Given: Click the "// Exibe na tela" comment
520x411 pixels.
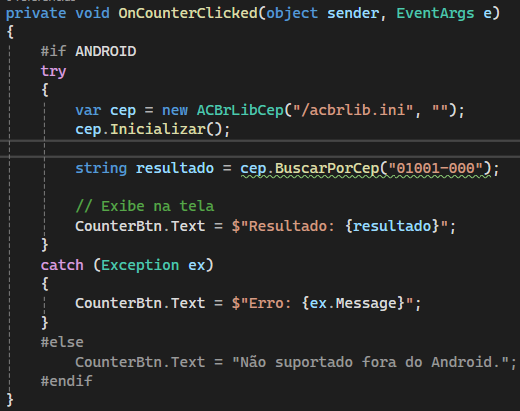Looking at the screenshot, I should pyautogui.click(x=145, y=206).
